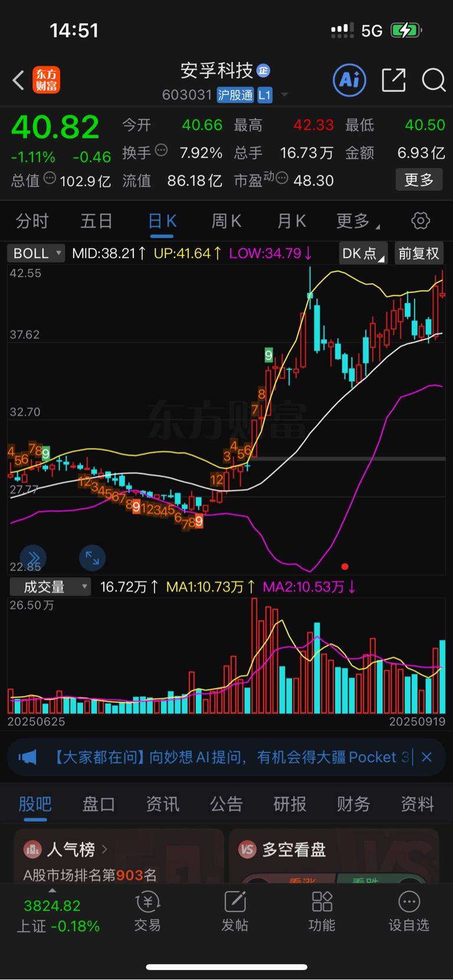Tap the 最高 42.33 value

314,126
